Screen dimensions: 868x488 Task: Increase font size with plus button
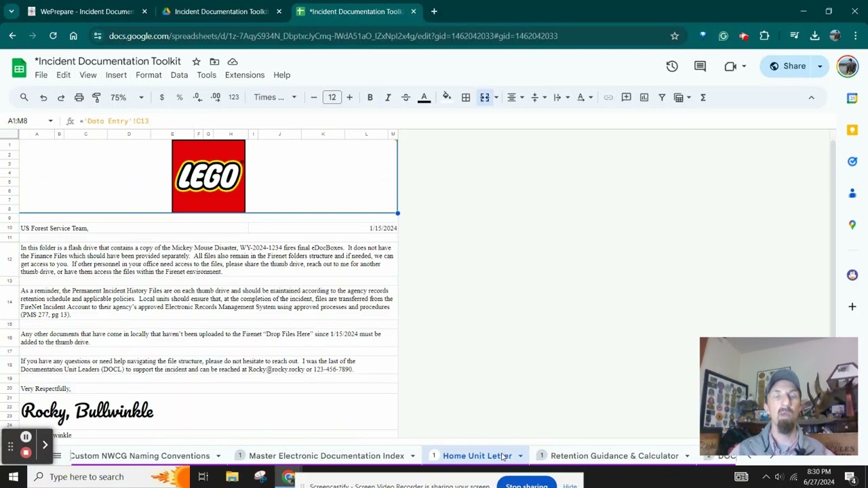click(x=349, y=98)
